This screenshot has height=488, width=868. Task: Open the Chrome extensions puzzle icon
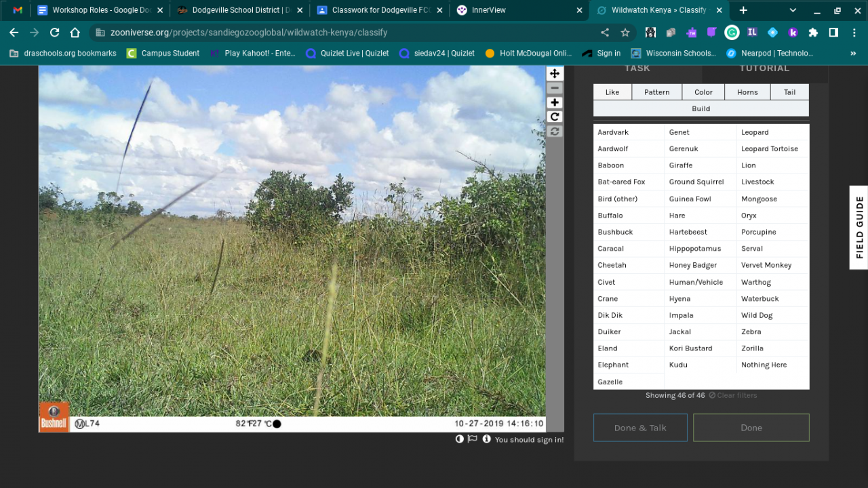(x=813, y=33)
